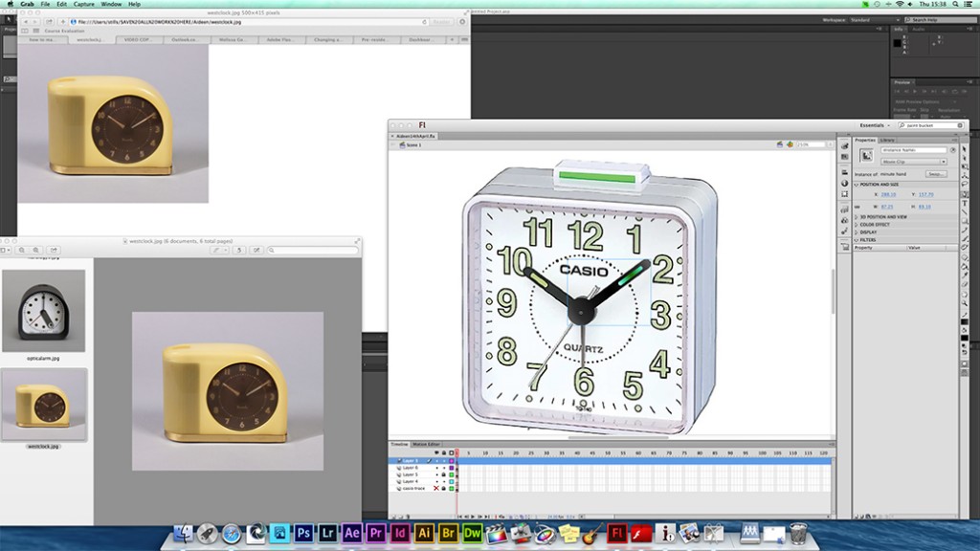Click the Safari address bar URL field
This screenshot has width=980, height=551.
point(250,22)
